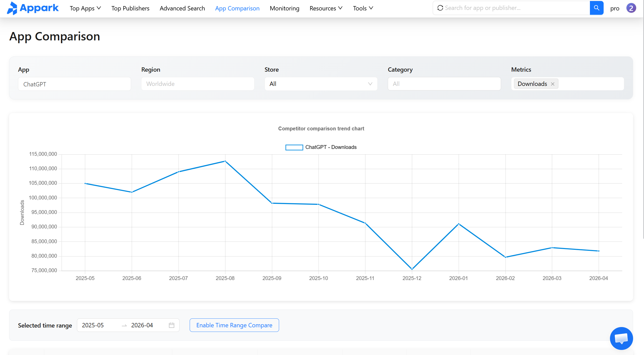Select the App Comparison nav item
The width and height of the screenshot is (644, 355).
pyautogui.click(x=237, y=8)
